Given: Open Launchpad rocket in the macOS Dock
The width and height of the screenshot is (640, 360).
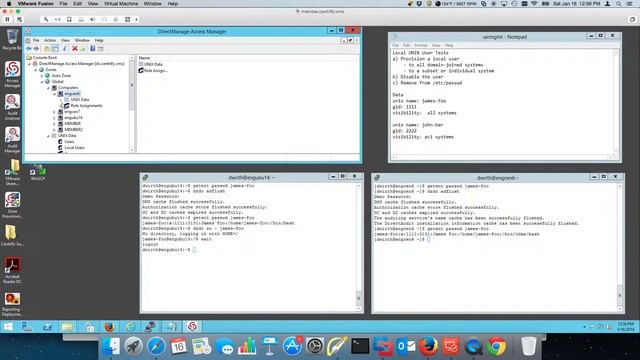Looking at the screenshot, I should click(x=133, y=347).
